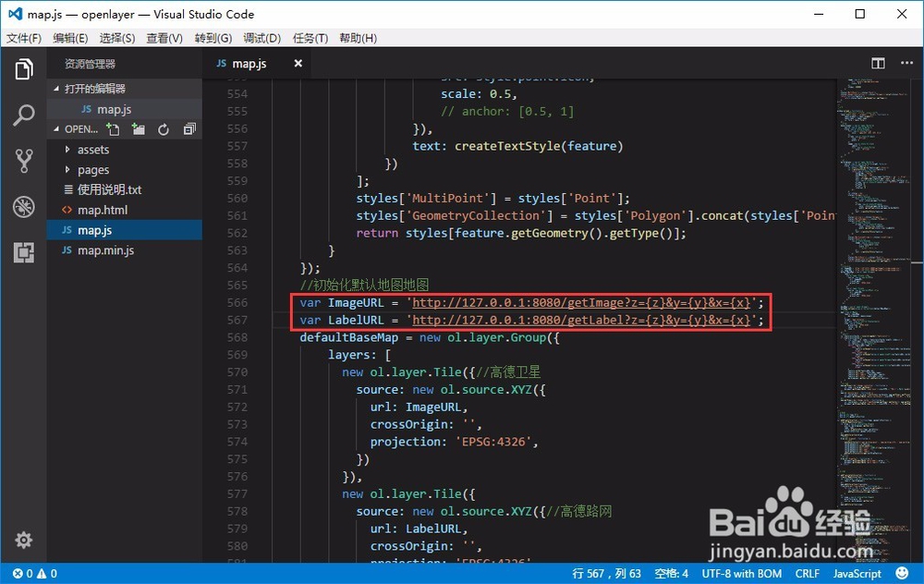Open the 选择(S) menu
Screen dimensions: 924x584
(x=117, y=38)
